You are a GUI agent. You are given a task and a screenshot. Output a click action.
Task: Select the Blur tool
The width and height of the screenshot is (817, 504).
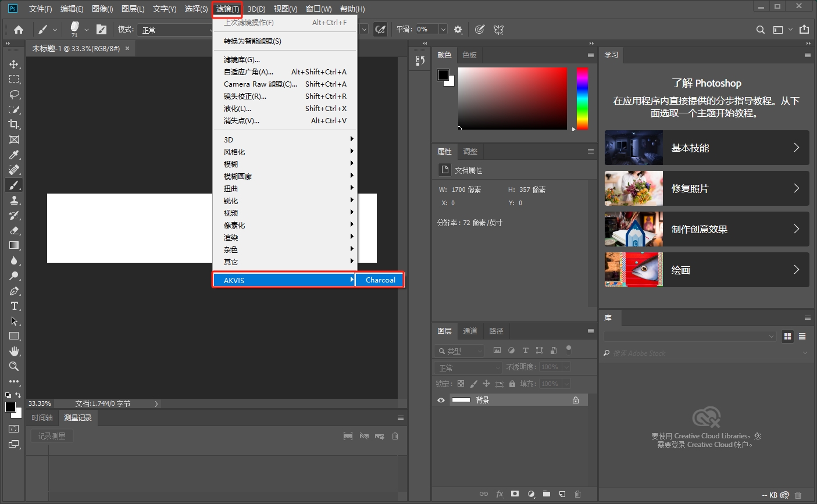point(14,260)
